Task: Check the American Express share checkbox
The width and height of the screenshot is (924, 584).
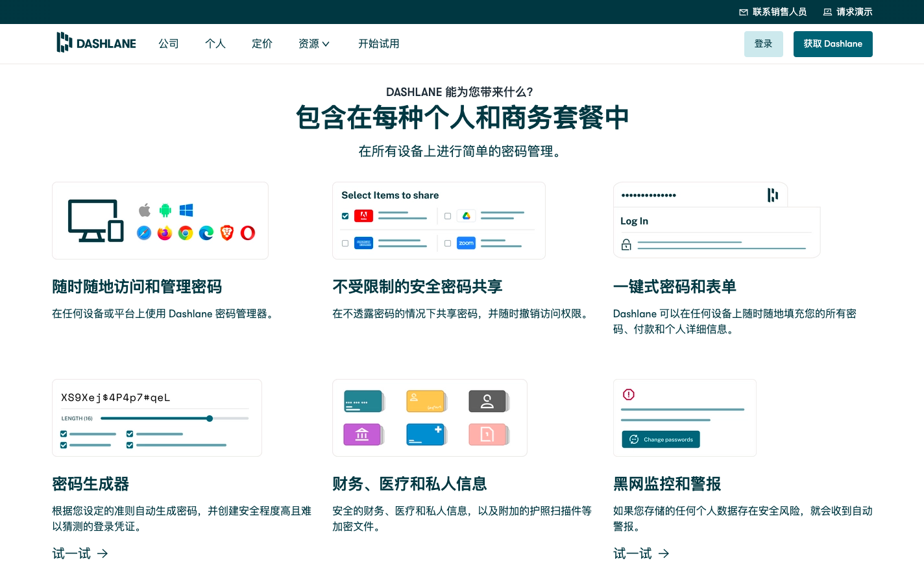Action: [x=345, y=243]
